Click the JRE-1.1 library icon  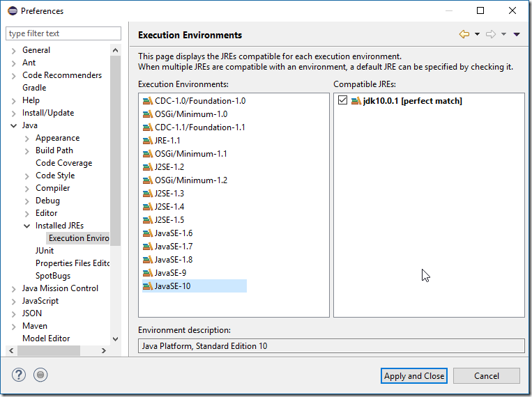[148, 141]
